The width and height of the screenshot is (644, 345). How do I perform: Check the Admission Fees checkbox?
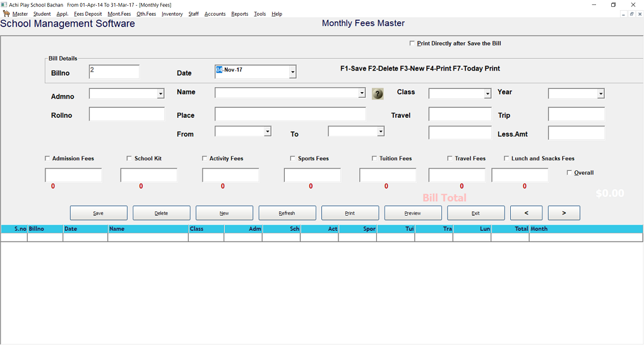click(47, 158)
